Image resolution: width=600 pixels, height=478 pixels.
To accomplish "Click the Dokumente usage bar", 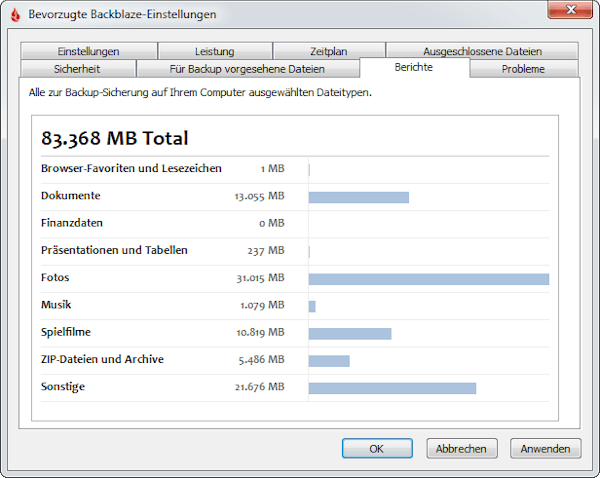I will pos(359,197).
